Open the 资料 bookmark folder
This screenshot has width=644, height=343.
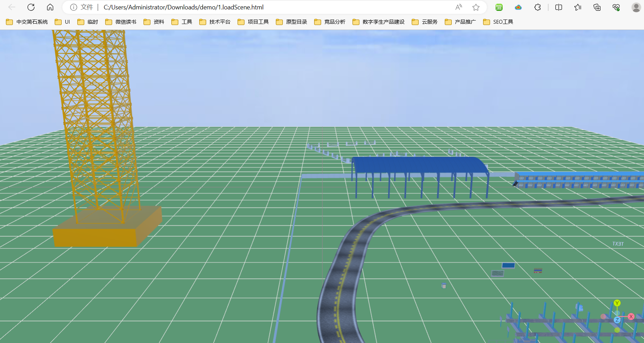pos(154,22)
